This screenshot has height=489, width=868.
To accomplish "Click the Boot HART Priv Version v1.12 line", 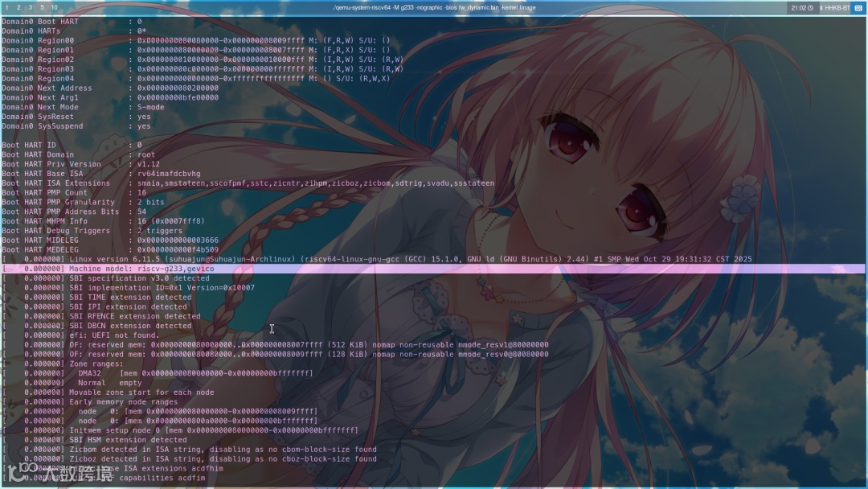I will 81,164.
